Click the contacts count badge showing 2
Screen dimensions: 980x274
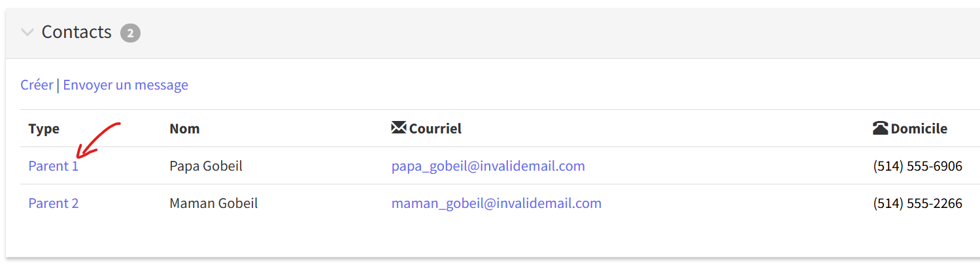(130, 33)
